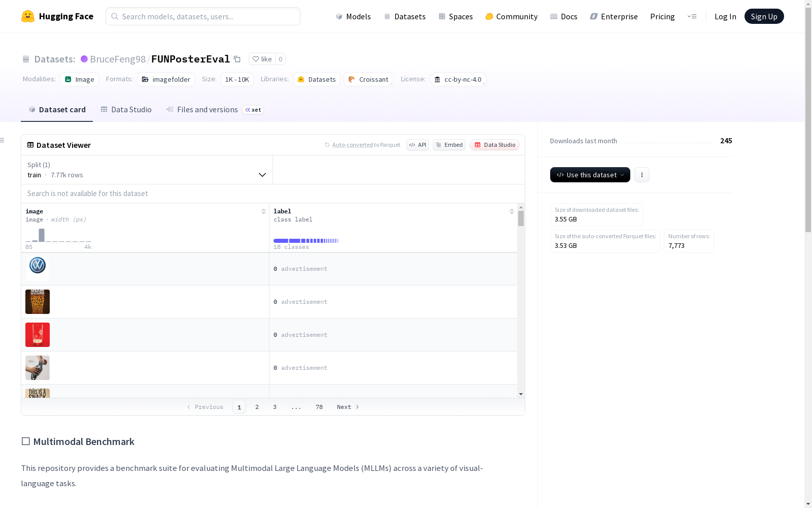Click the viewer scrollbar down arrow
Viewport: 812px width, 508px height.
521,394
